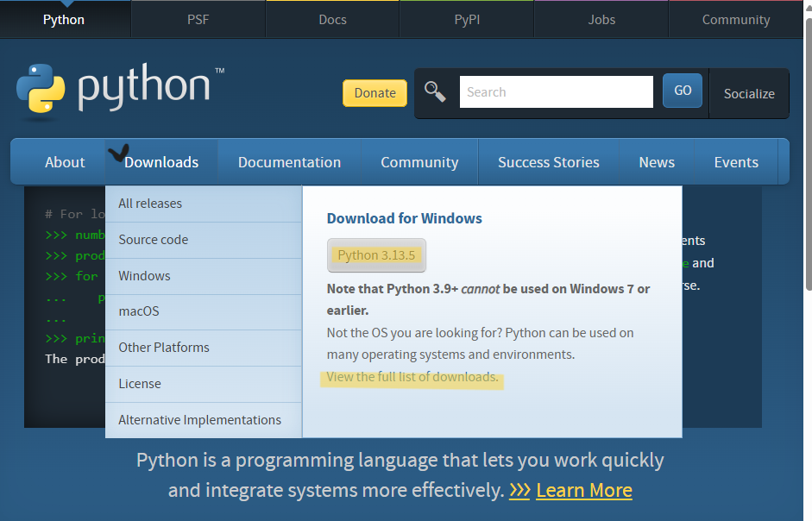Open the Jobs top tab

click(x=601, y=20)
